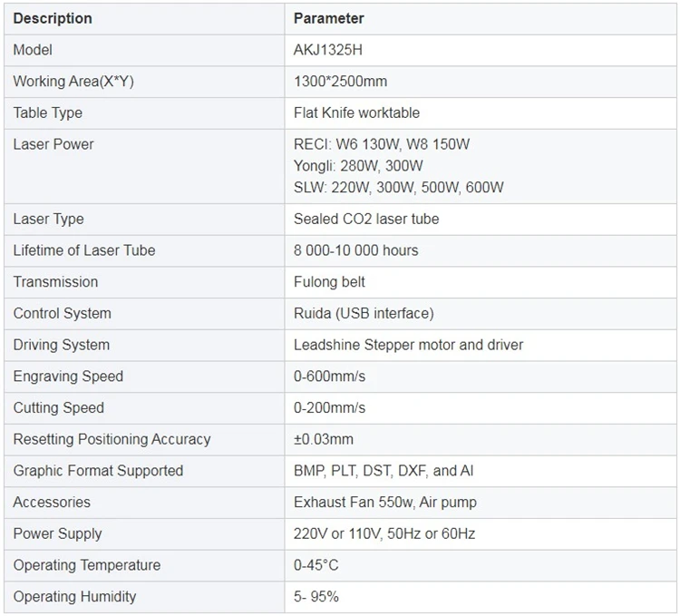Click the Ruida (USB interface) value
The image size is (680, 616).
tap(364, 314)
